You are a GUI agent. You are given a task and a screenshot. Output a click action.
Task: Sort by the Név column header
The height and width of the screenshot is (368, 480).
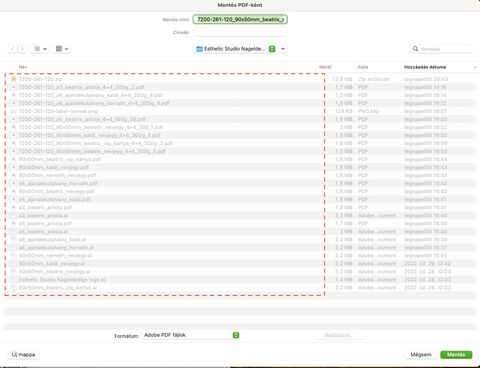click(x=23, y=67)
